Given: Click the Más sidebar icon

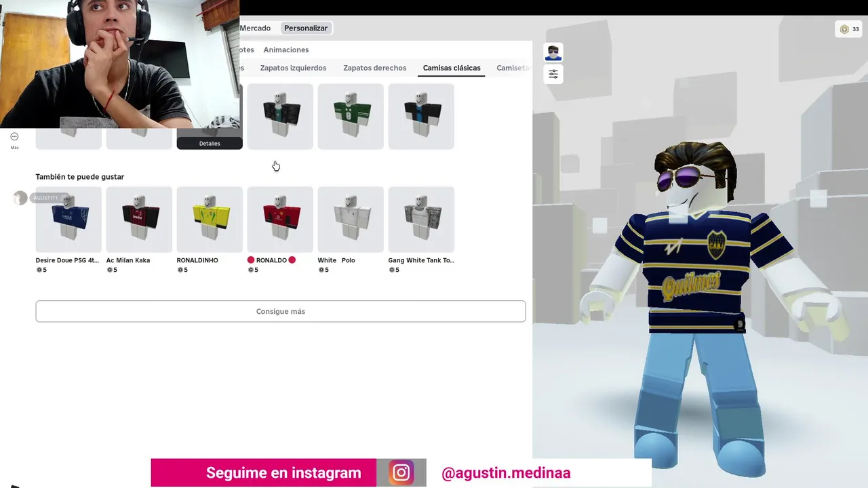Looking at the screenshot, I should 14,140.
